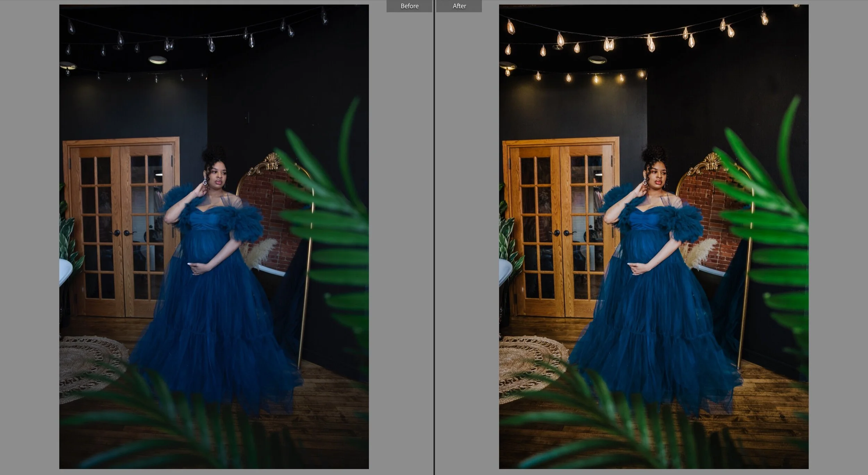This screenshot has width=868, height=475.
Task: Click the Before label
Action: click(409, 6)
